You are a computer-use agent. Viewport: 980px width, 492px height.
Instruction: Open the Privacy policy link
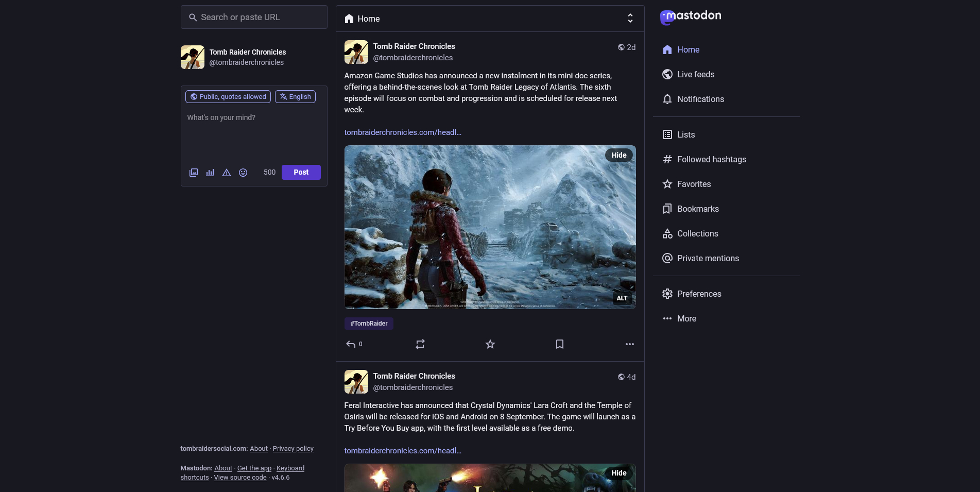(x=293, y=449)
